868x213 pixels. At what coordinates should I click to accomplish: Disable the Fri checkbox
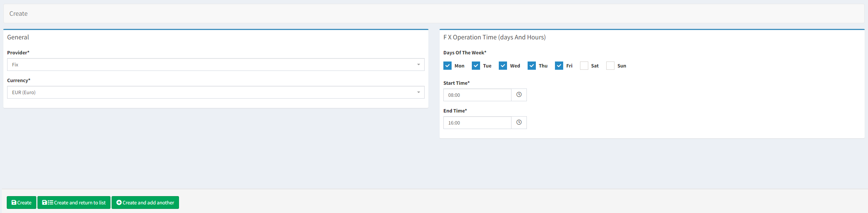pyautogui.click(x=559, y=66)
